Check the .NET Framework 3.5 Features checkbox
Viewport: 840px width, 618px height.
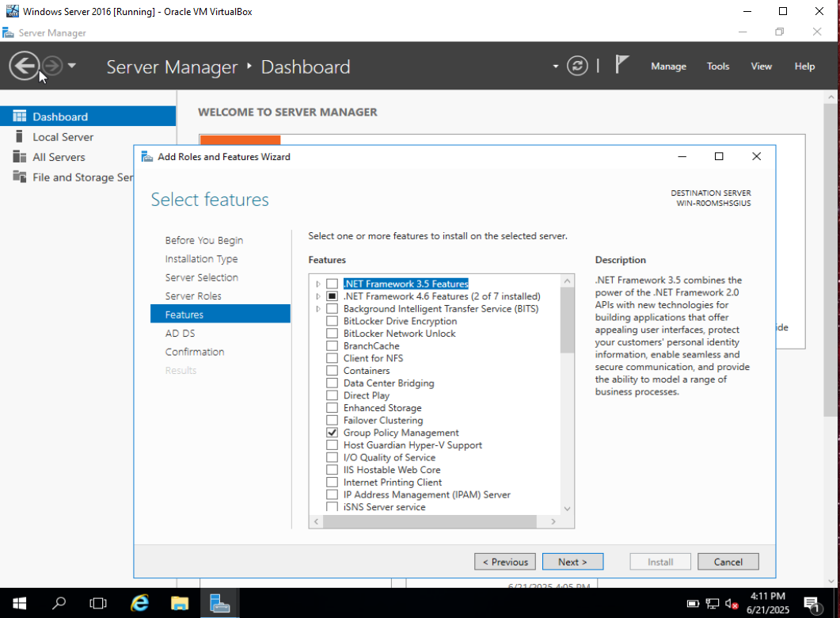333,284
